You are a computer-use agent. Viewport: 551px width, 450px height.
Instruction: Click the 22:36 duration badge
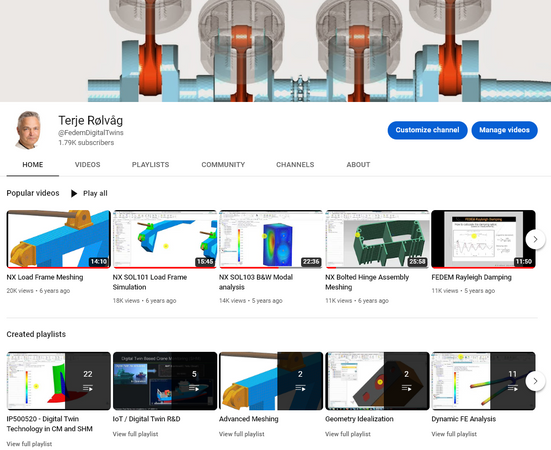tap(311, 261)
